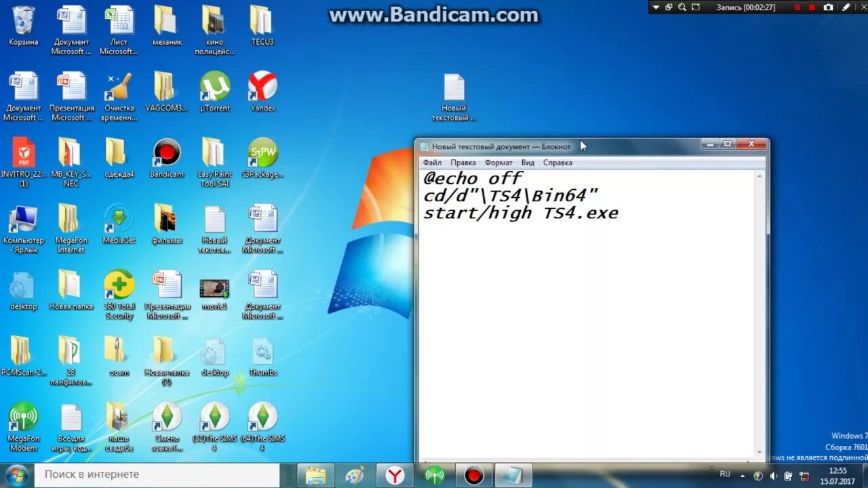The image size is (868, 488).
Task: Switch to Bandicam via taskbar button
Action: [473, 476]
